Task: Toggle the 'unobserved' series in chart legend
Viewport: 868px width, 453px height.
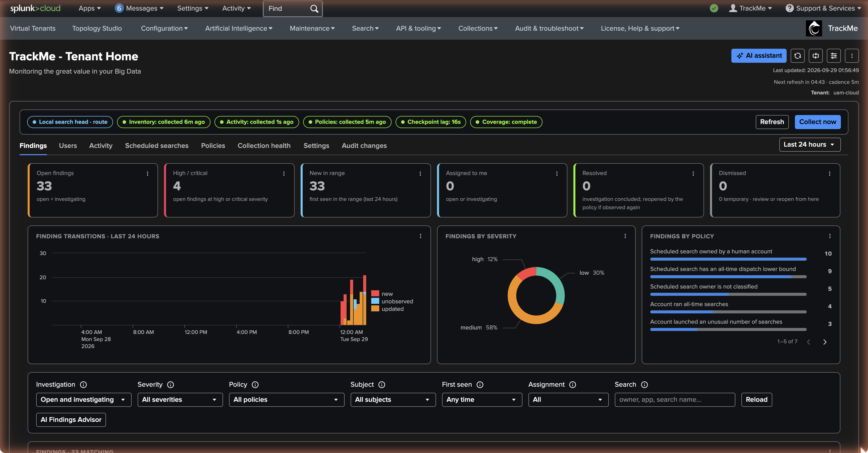Action: point(392,301)
